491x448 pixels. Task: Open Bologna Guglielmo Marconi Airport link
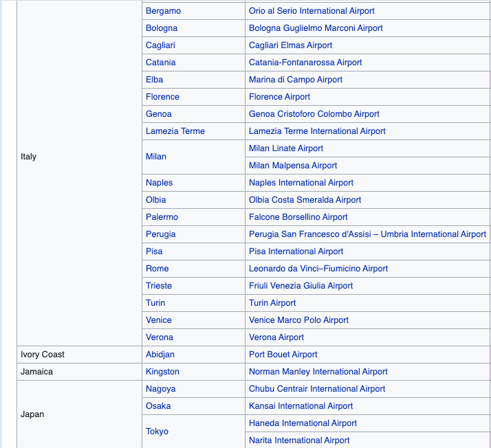[x=316, y=28]
